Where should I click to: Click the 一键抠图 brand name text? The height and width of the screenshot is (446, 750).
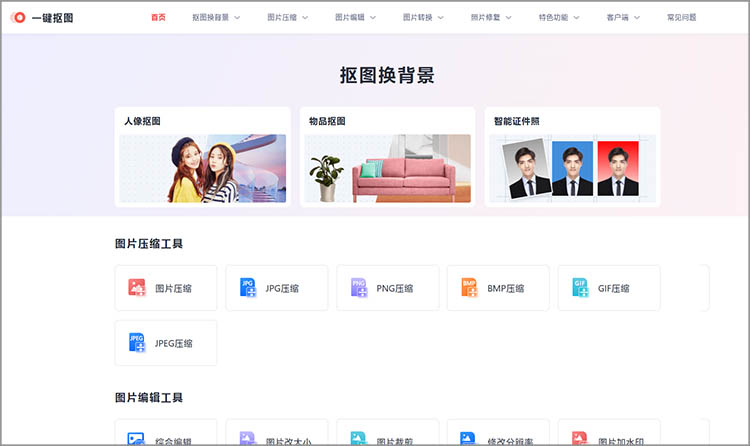[53, 18]
